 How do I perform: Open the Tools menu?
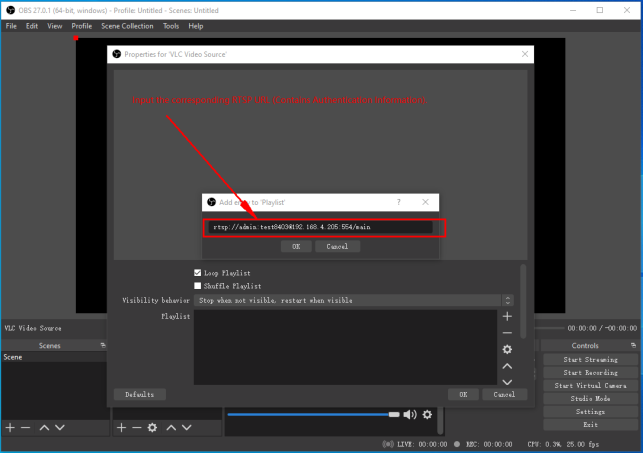coord(171,26)
